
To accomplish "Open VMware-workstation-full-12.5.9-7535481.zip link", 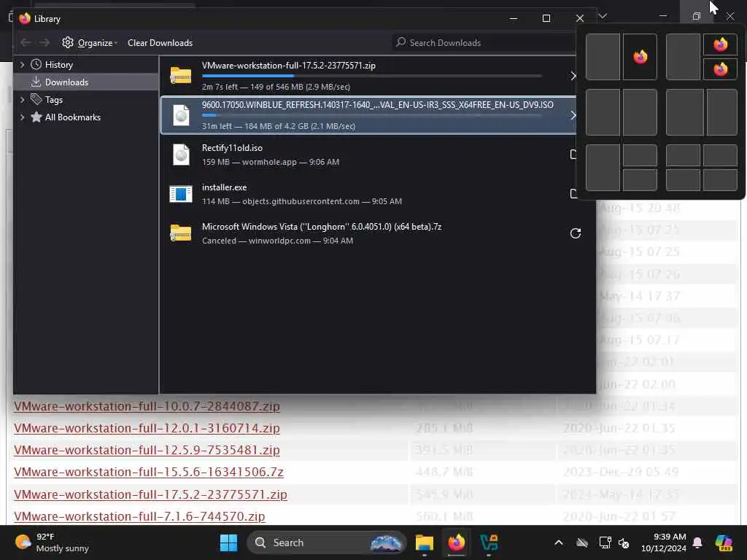I will point(147,450).
